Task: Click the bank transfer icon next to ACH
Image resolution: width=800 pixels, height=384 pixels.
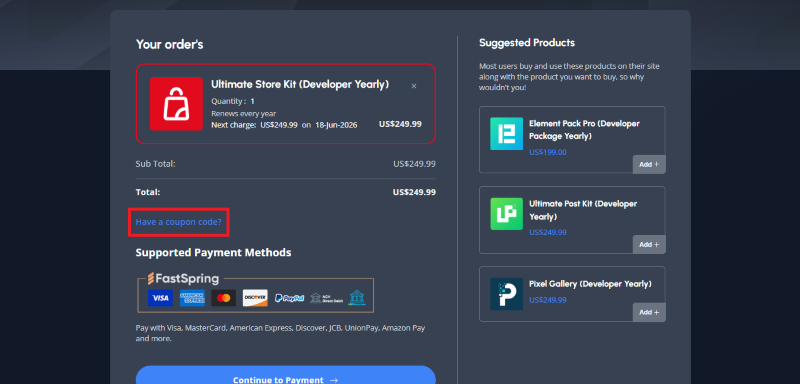Action: point(357,298)
